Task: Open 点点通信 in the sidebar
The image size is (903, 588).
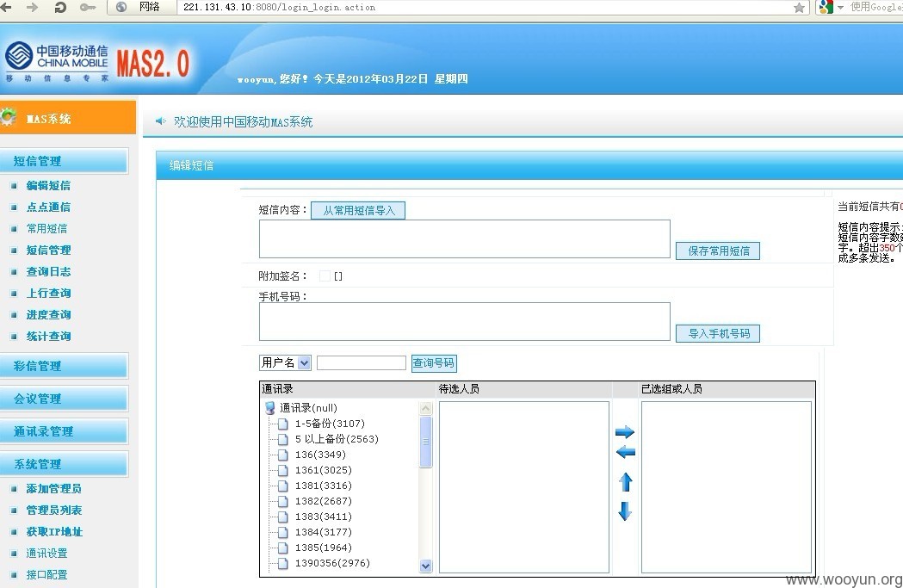Action: pos(48,207)
